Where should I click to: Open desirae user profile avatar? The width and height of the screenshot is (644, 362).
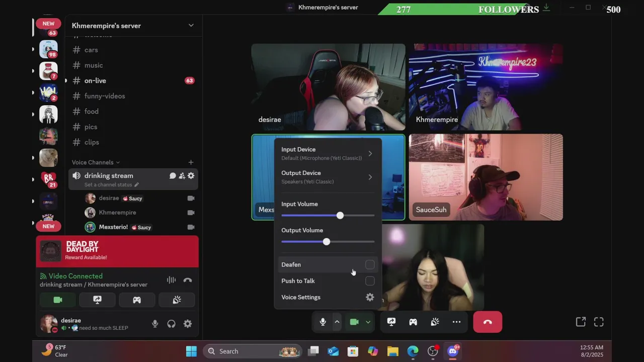pyautogui.click(x=49, y=324)
